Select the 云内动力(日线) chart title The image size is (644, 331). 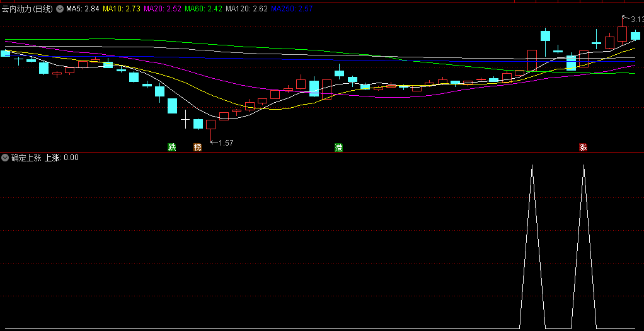pyautogui.click(x=28, y=9)
